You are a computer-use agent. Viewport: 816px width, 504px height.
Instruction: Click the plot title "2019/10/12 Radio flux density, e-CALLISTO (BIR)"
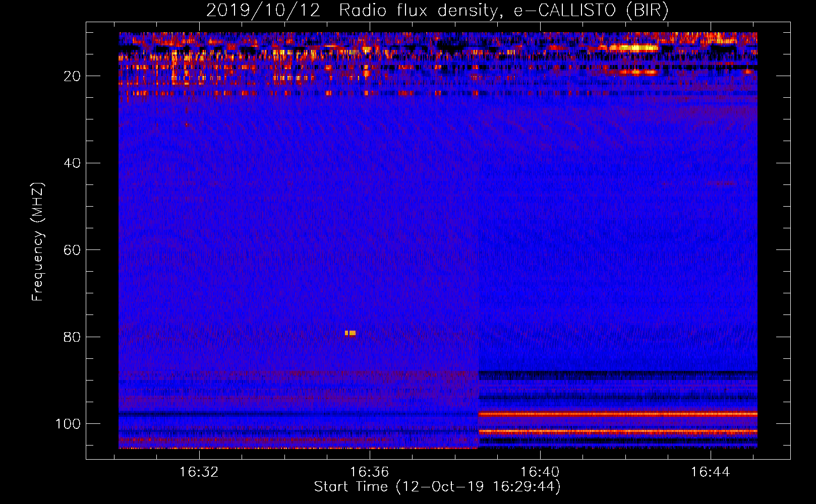pos(437,11)
